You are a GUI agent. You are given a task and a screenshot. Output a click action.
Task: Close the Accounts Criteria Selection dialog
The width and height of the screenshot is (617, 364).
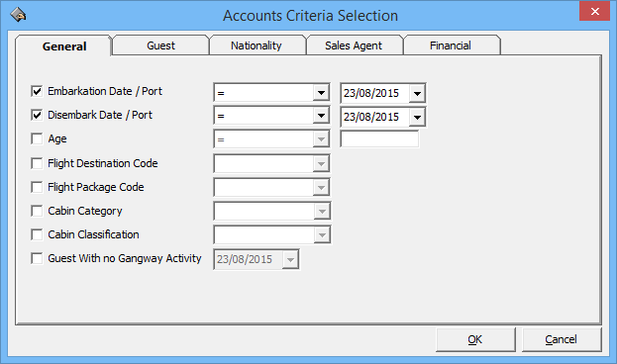[594, 12]
